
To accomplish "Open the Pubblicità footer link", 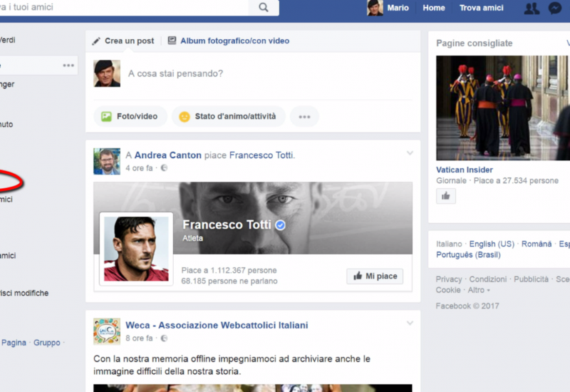I will [x=531, y=279].
